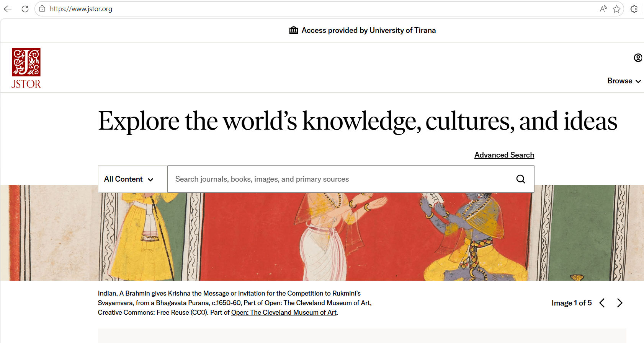This screenshot has width=644, height=343.
Task: Follow the Open: The Cleveland Museum of Art link
Action: tap(284, 312)
